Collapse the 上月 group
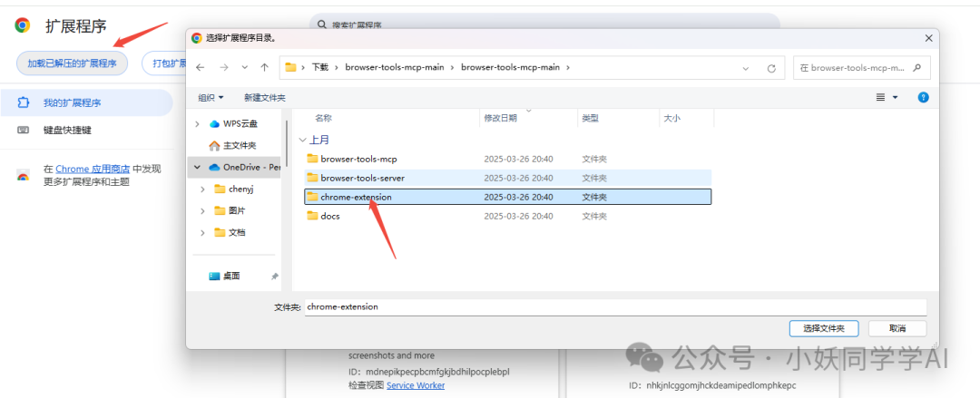The height and width of the screenshot is (398, 980). (x=302, y=140)
